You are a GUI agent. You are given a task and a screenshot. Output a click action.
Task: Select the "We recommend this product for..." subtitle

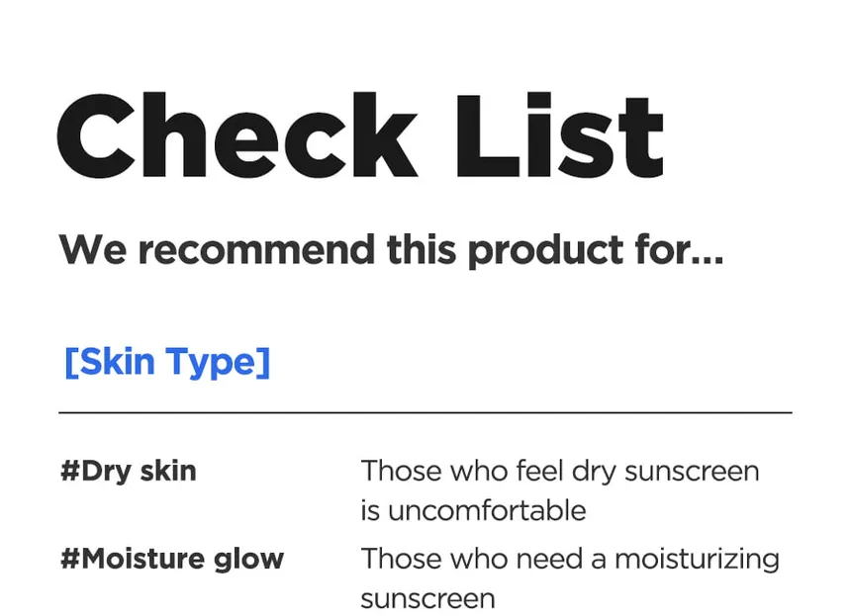click(x=391, y=250)
